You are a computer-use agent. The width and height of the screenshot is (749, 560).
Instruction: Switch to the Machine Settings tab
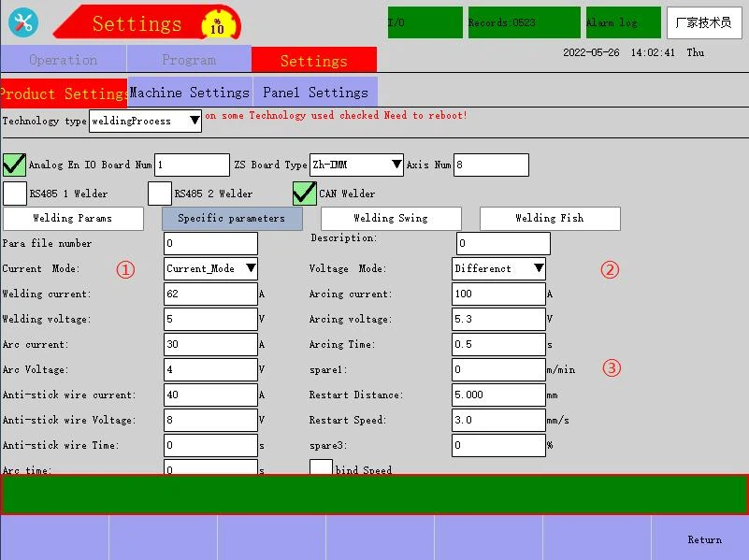[190, 93]
